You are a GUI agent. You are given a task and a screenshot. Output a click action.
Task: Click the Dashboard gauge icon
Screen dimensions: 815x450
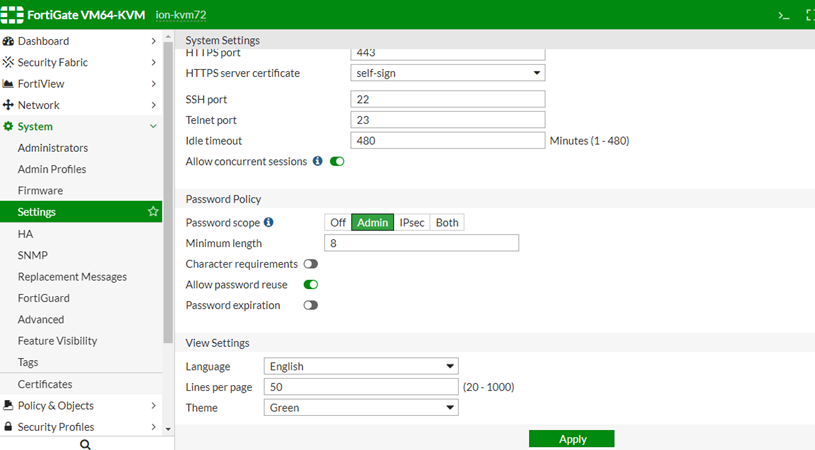[x=8, y=41]
